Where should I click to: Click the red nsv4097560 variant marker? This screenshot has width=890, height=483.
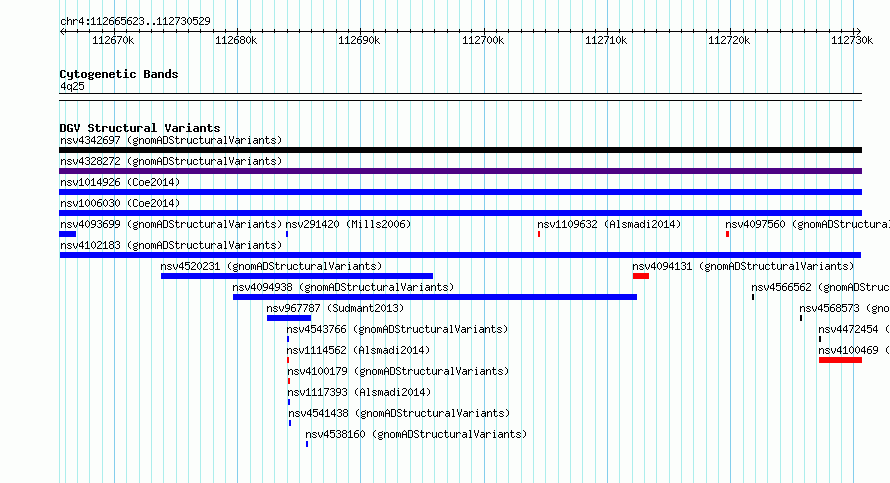[727, 234]
